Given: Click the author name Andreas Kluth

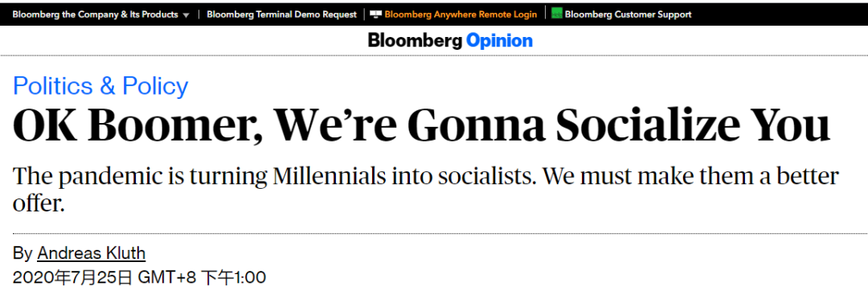Looking at the screenshot, I should [x=92, y=254].
